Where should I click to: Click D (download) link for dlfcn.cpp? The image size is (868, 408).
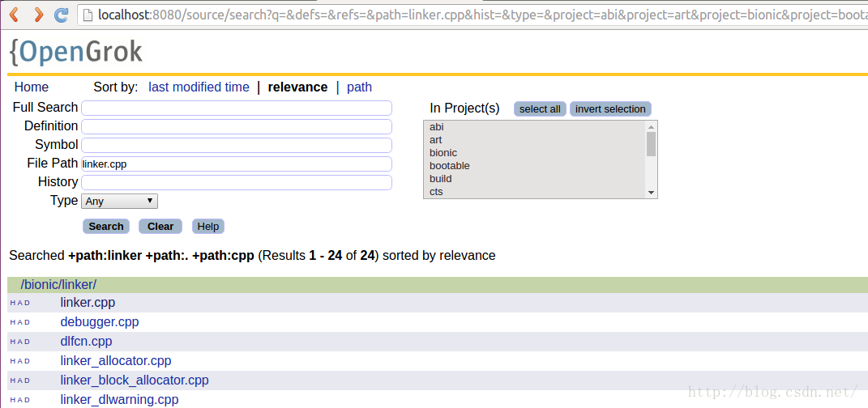pyautogui.click(x=28, y=342)
